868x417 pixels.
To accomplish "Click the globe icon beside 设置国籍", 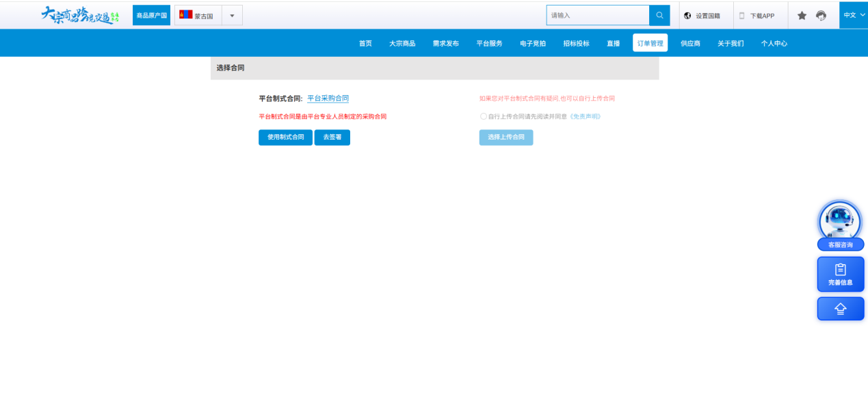I will (687, 15).
